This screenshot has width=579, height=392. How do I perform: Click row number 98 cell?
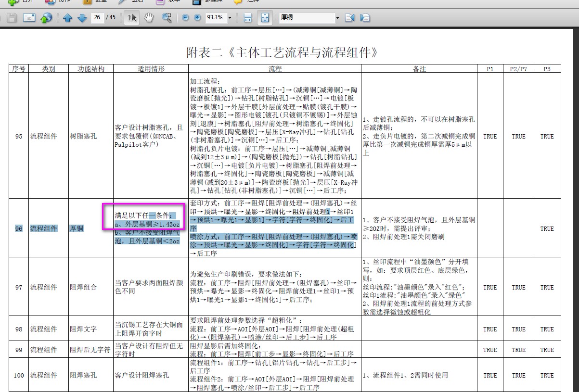18,329
